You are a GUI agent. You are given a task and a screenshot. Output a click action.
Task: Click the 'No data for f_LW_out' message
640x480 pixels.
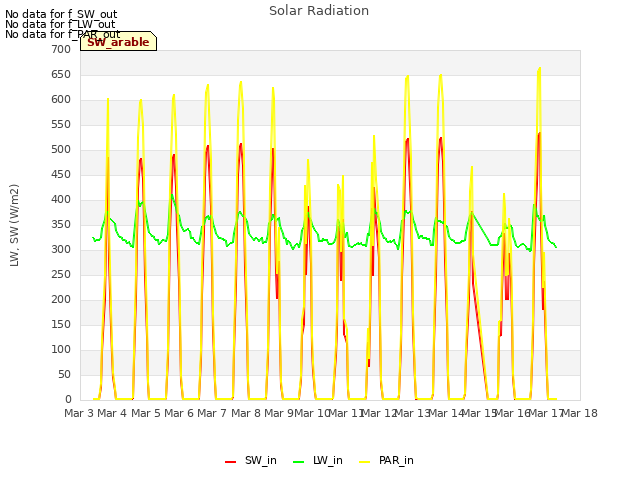(60, 24)
